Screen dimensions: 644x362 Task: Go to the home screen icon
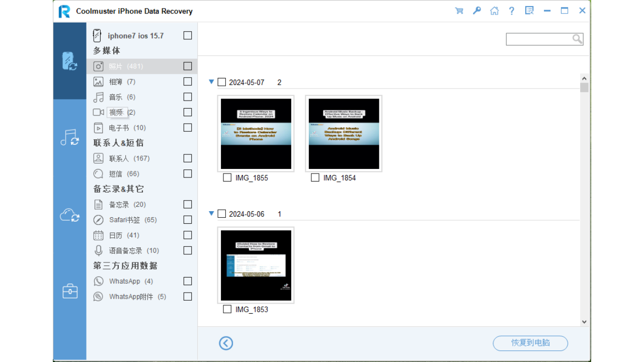tap(494, 10)
